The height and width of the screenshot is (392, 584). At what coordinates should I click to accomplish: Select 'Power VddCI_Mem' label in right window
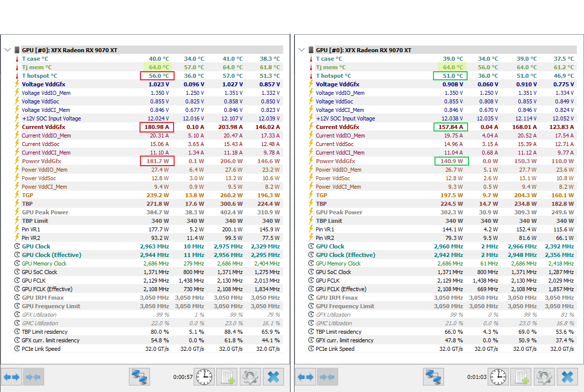[338, 187]
